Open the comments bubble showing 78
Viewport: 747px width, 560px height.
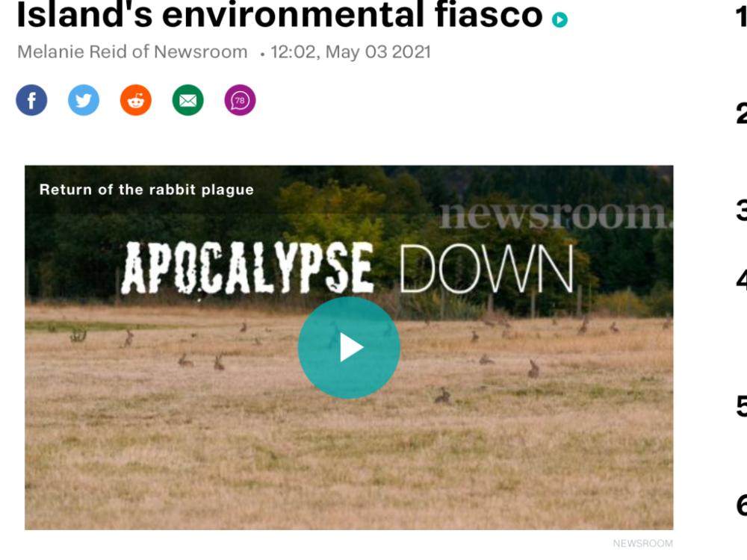pos(240,100)
